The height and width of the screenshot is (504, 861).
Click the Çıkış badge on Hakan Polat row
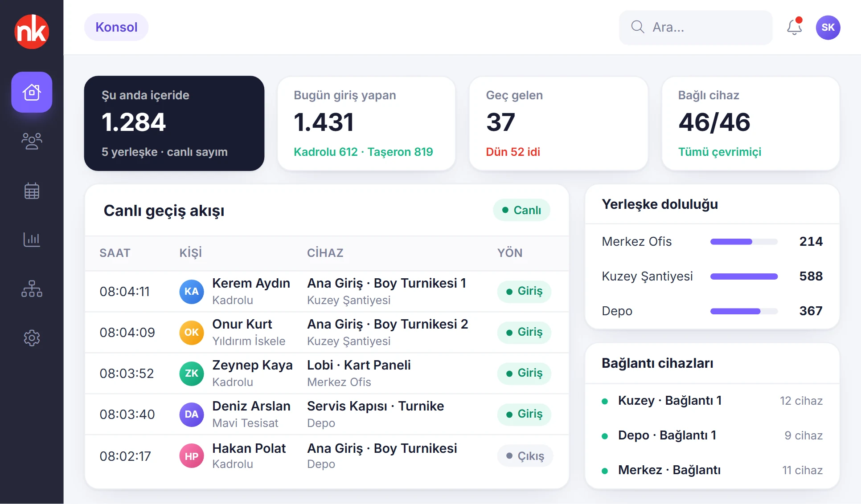pos(525,456)
